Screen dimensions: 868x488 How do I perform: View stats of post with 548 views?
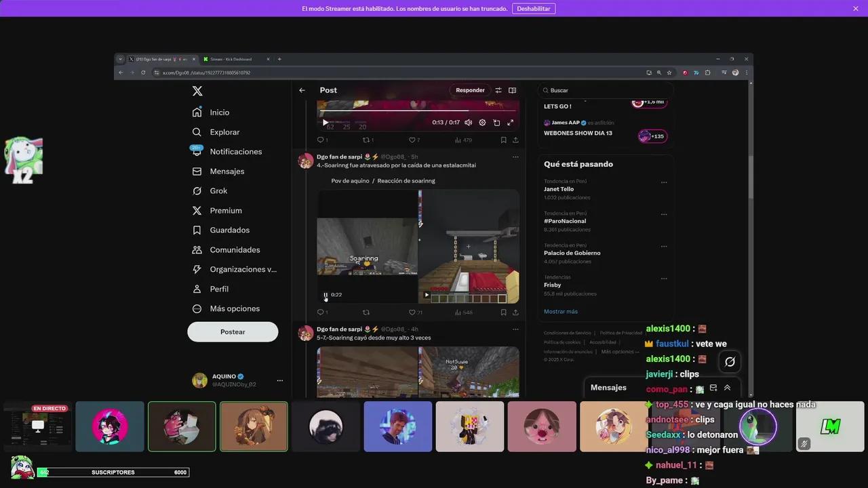(462, 312)
